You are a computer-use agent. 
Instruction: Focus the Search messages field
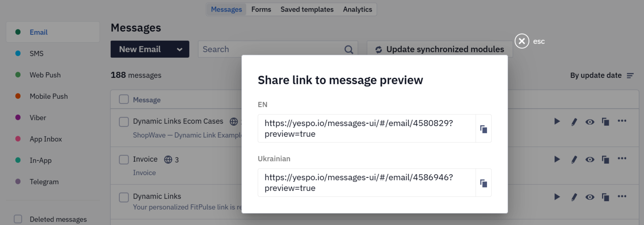(x=271, y=49)
